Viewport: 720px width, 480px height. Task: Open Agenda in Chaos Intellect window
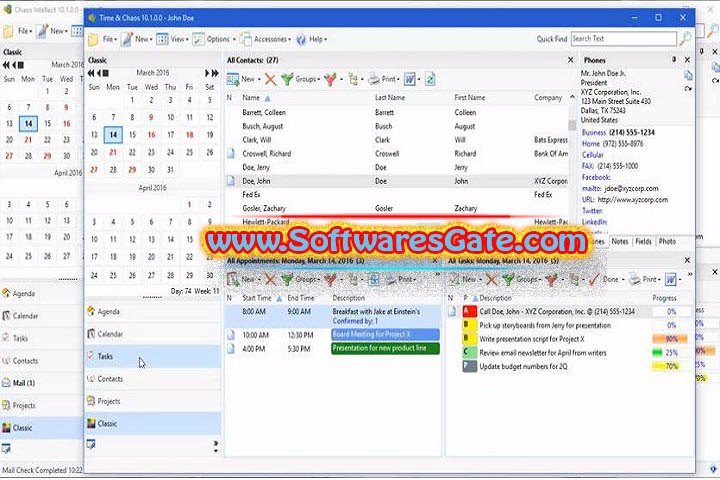41,294
